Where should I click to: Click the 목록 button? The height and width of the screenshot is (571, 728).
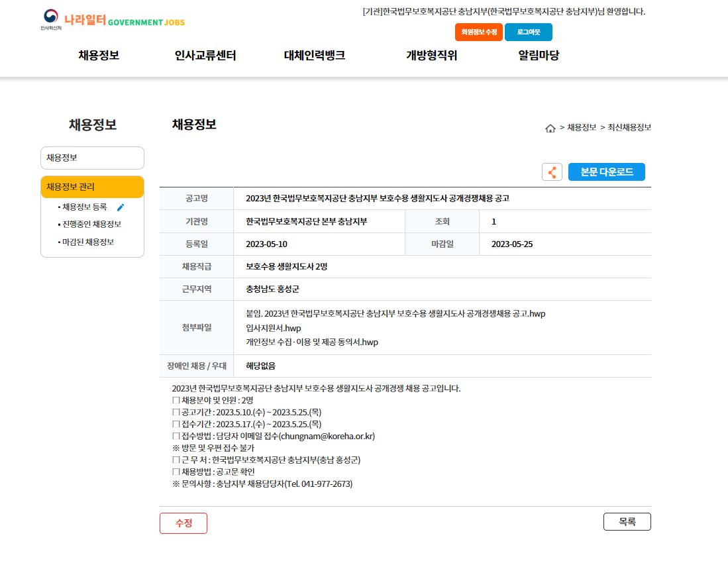[x=627, y=522]
